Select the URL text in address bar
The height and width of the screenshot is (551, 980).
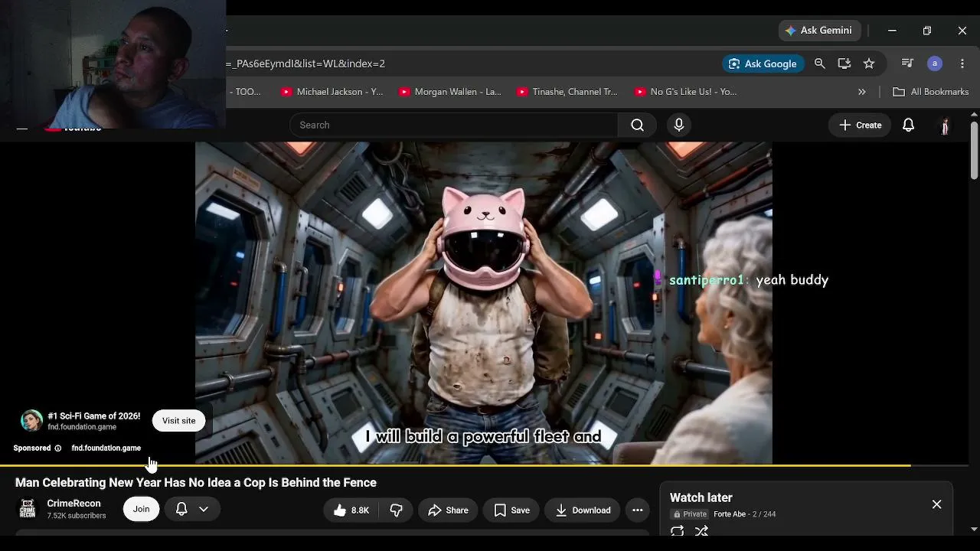(x=306, y=64)
